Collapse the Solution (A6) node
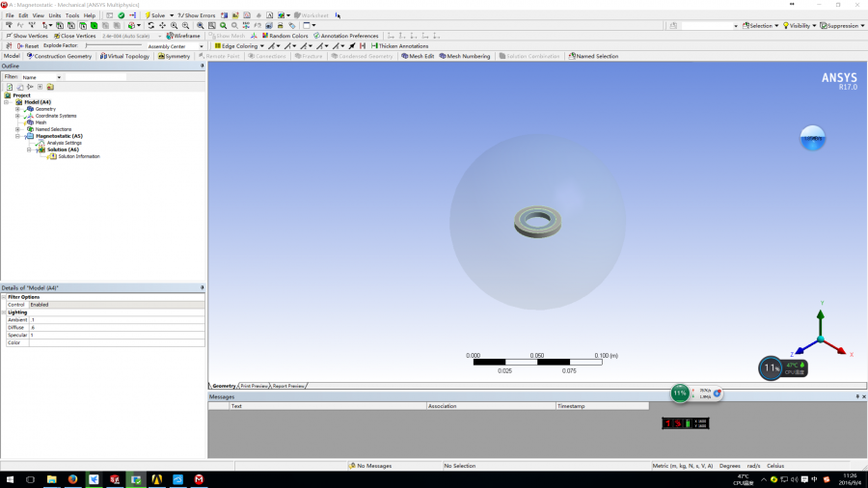Screen dimensions: 868x488 29,149
